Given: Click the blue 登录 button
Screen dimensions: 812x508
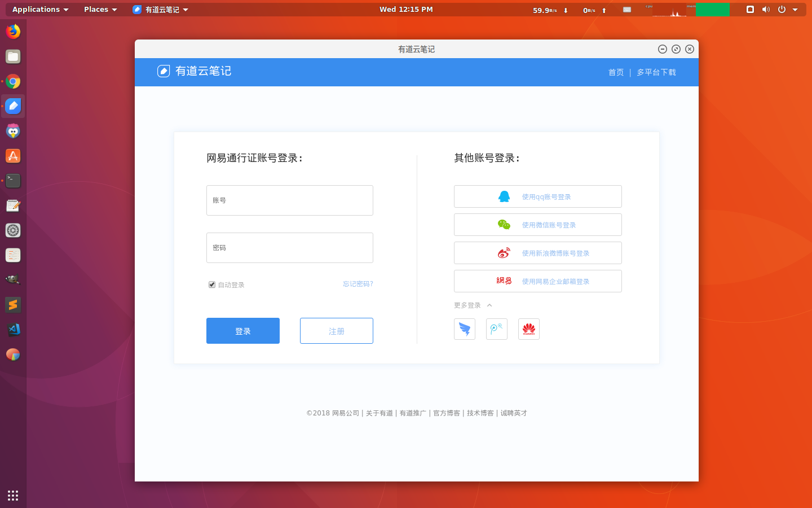Looking at the screenshot, I should 243,331.
